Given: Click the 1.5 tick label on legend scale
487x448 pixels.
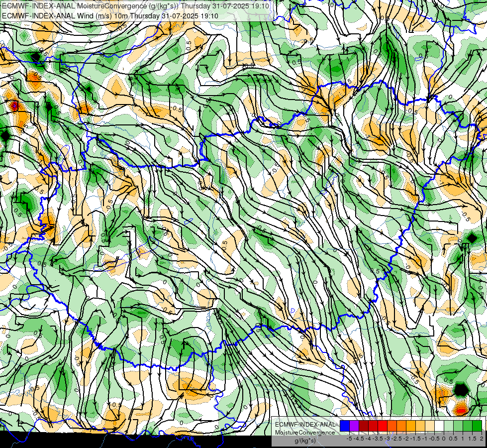Looking at the screenshot, I should pos(472,439).
